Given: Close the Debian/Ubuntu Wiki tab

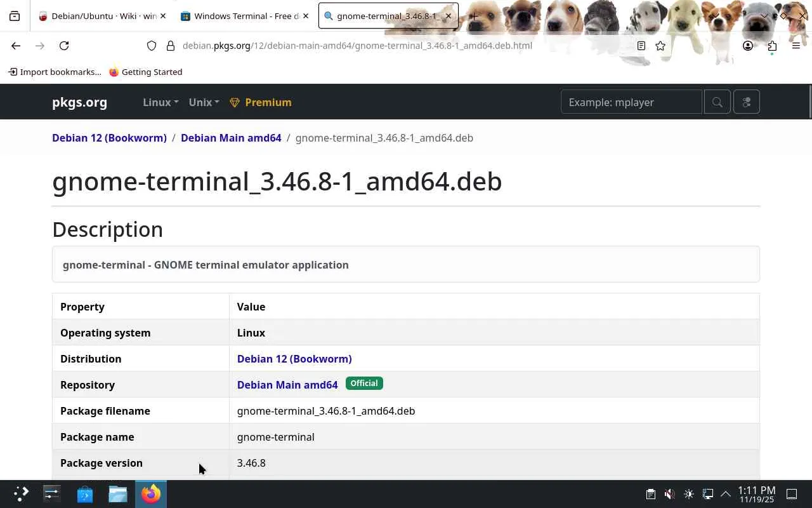Looking at the screenshot, I should click(163, 16).
